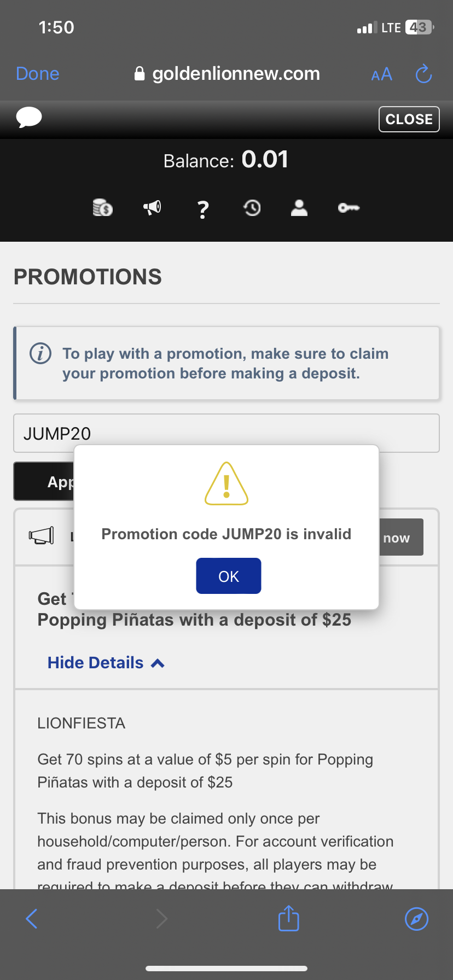The image size is (453, 980).
Task: Open promotions megaphone icon in header
Action: 152,207
